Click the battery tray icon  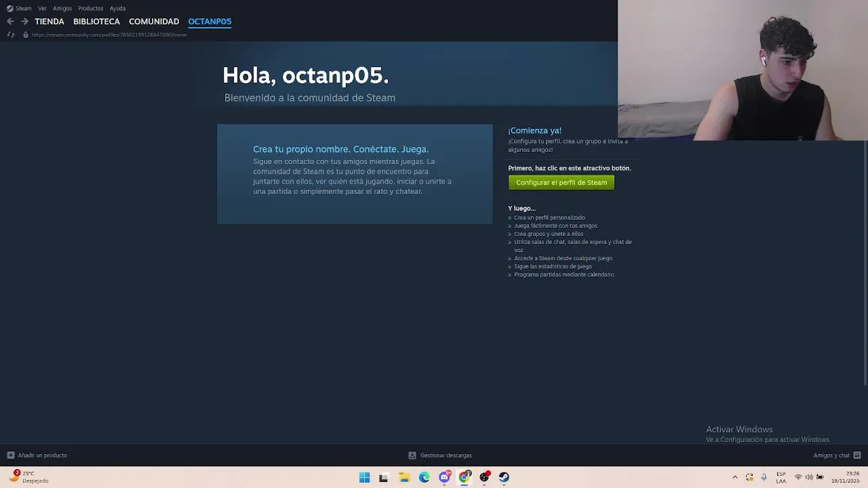tap(820, 477)
